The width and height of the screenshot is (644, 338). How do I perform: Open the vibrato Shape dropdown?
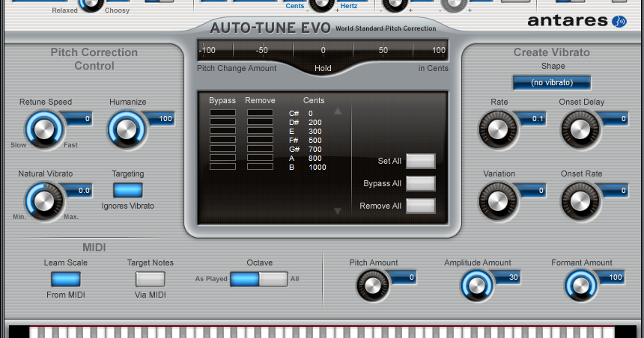552,82
